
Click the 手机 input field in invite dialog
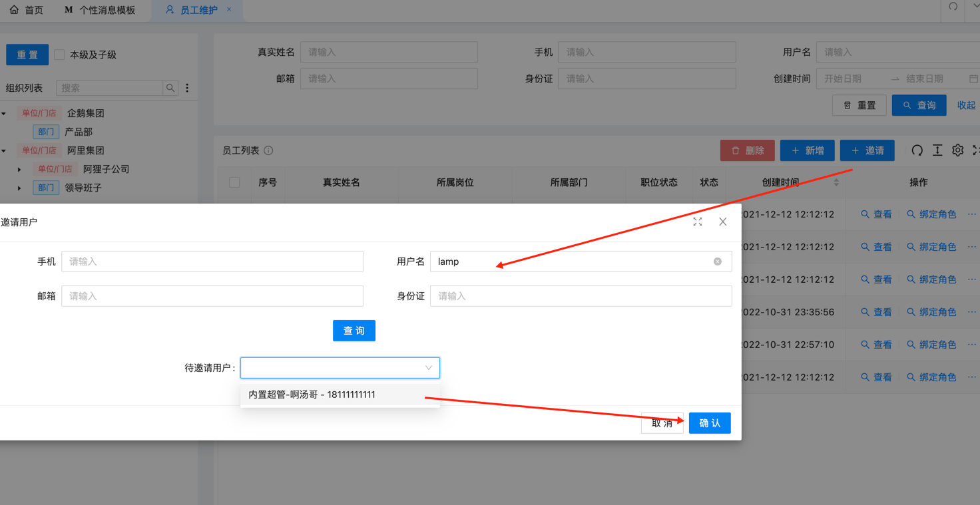tap(212, 261)
